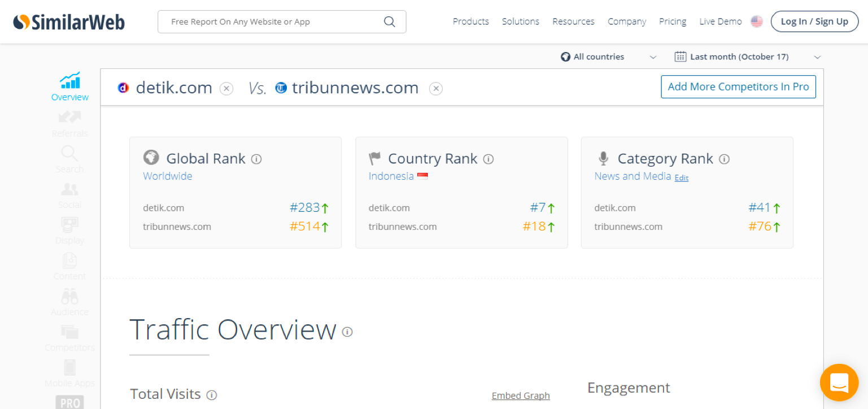Image resolution: width=868 pixels, height=409 pixels.
Task: Click Add More Competitors In Pro
Action: point(738,86)
